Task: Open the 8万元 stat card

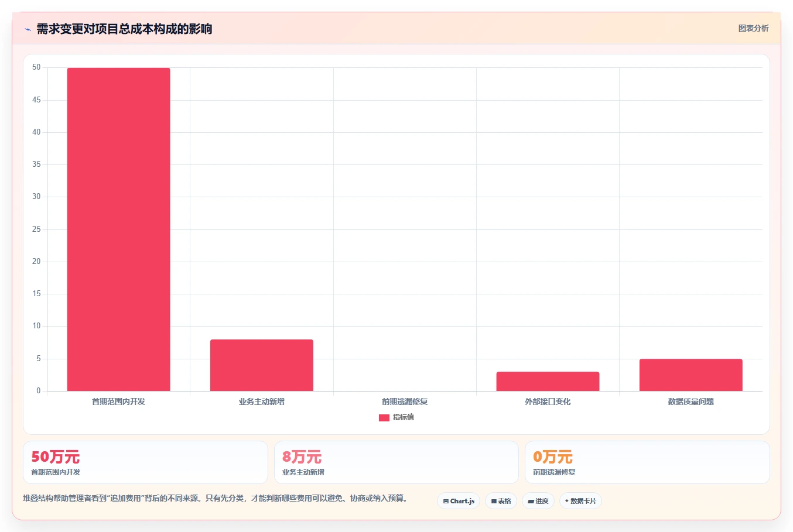Action: [x=396, y=462]
